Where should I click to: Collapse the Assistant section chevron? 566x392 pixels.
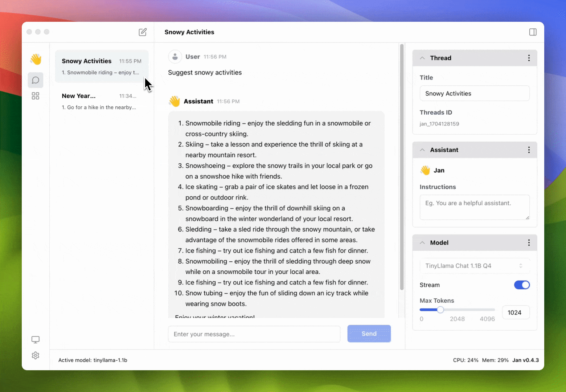(422, 150)
